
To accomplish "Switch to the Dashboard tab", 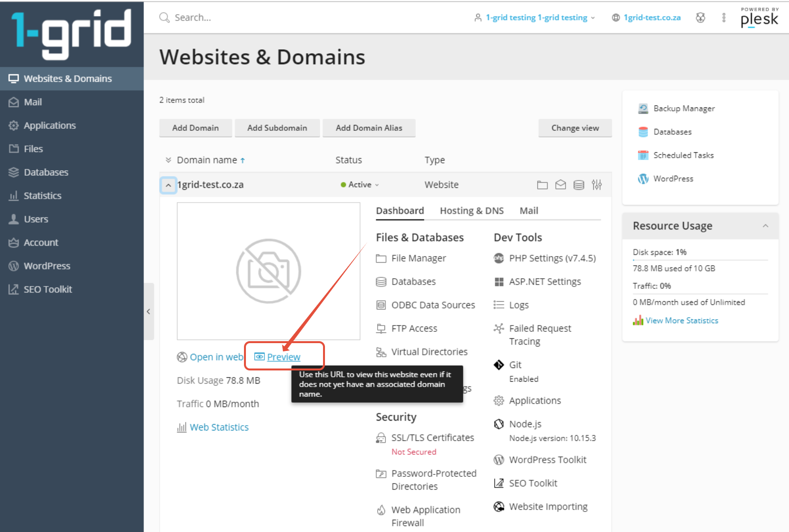I will [x=400, y=211].
